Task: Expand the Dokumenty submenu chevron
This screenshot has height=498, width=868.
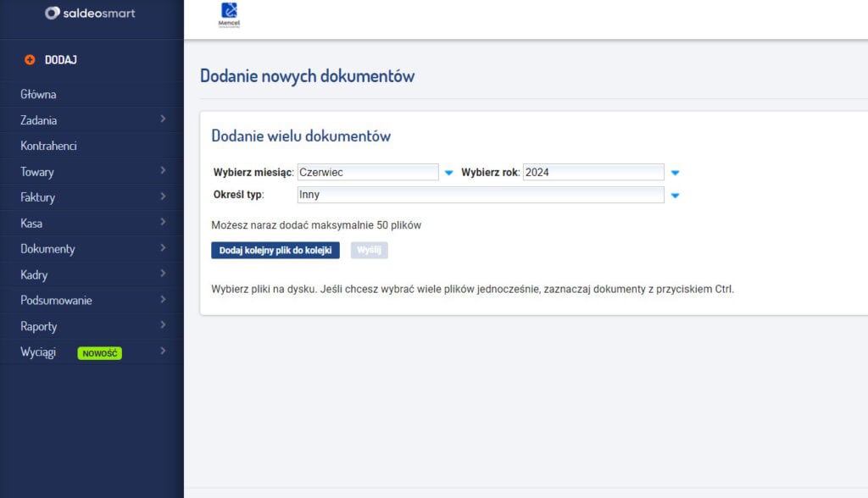Action: coord(163,248)
